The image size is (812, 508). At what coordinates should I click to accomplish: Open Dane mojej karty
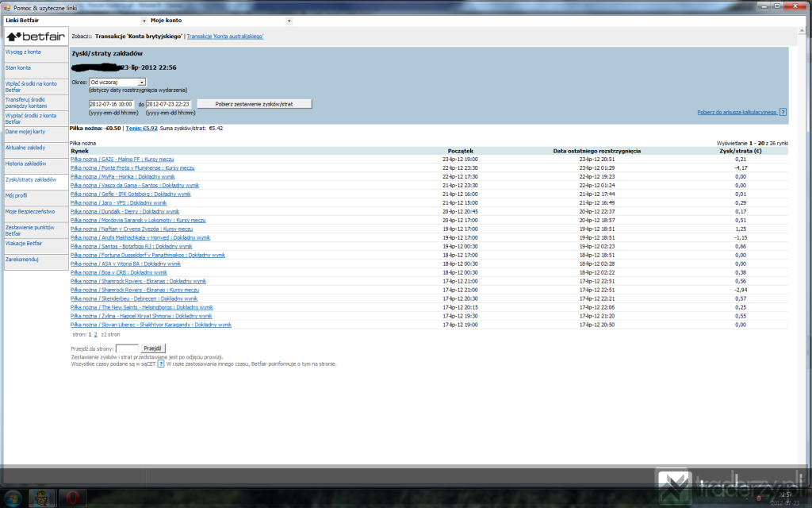(x=25, y=132)
